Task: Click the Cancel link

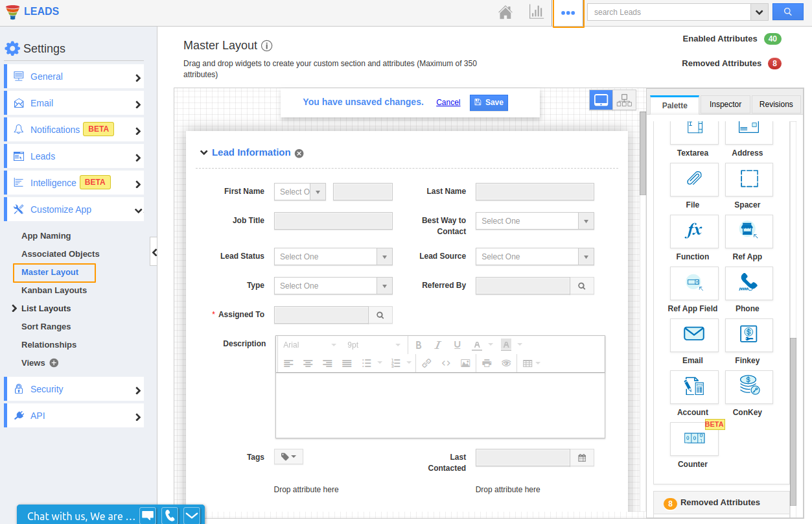Action: pos(448,102)
